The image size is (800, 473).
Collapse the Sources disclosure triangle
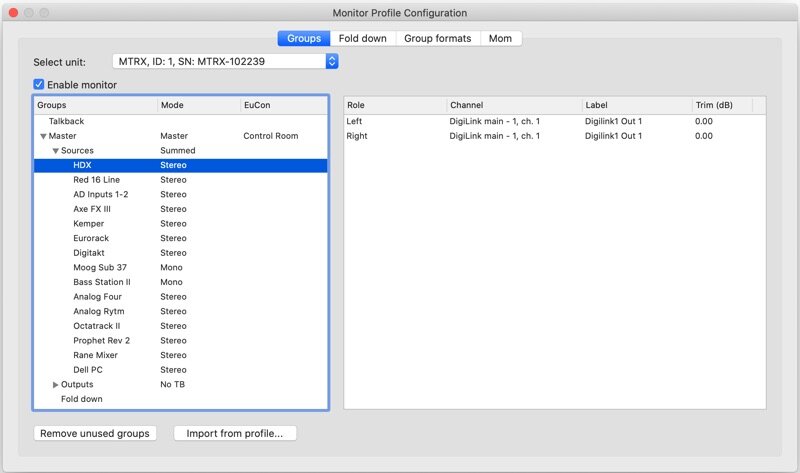click(56, 151)
